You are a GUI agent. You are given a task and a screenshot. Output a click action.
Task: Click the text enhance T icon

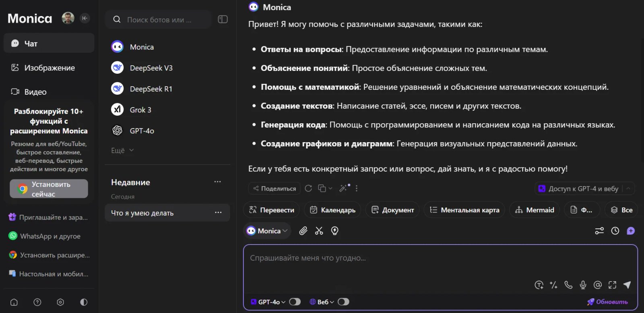(x=539, y=285)
